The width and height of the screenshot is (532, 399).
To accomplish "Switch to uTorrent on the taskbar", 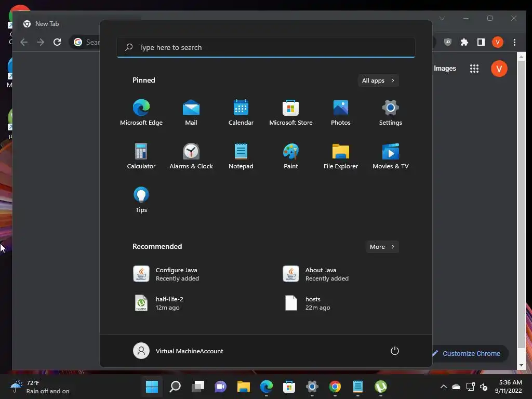I will 381,387.
